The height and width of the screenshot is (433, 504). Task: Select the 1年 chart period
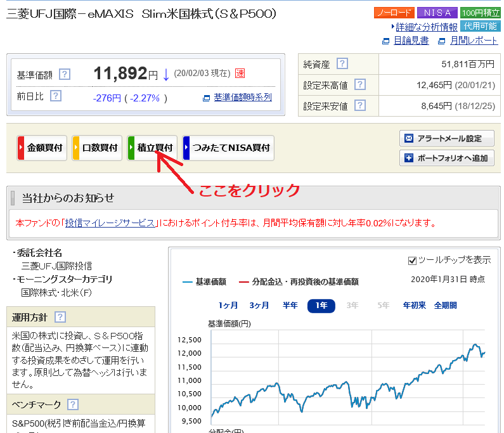coord(321,306)
